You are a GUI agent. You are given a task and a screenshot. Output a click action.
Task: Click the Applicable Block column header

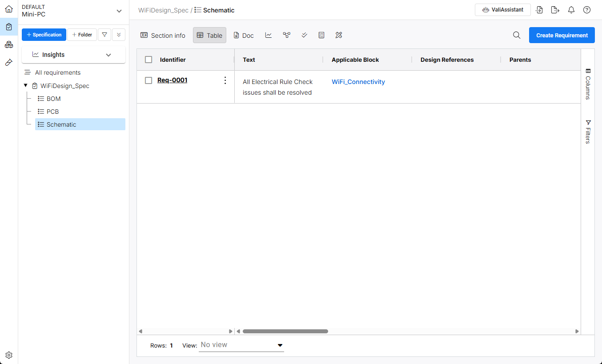(355, 60)
